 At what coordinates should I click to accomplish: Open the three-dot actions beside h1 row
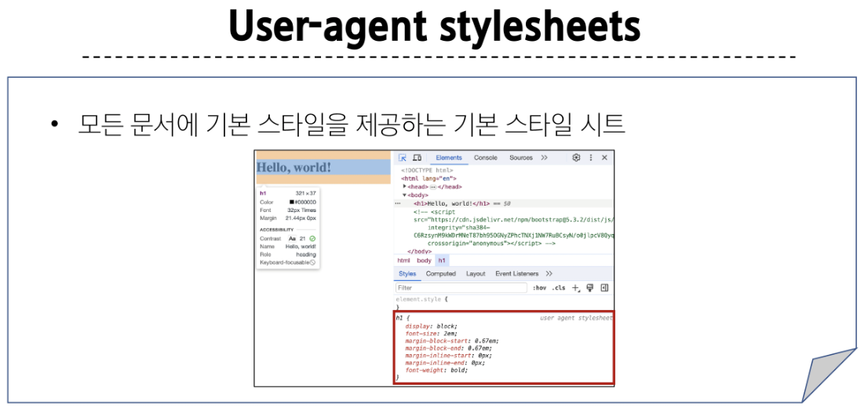click(397, 203)
